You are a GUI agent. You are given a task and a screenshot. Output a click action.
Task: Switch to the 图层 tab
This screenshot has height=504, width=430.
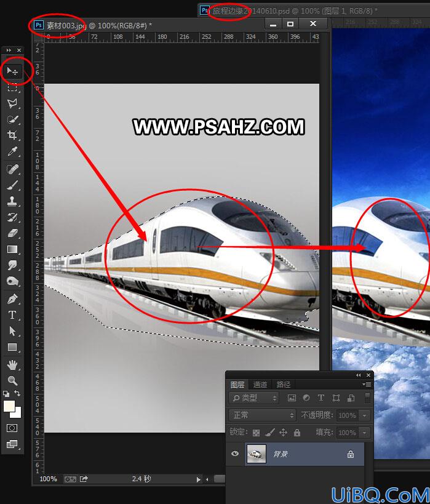coord(237,385)
